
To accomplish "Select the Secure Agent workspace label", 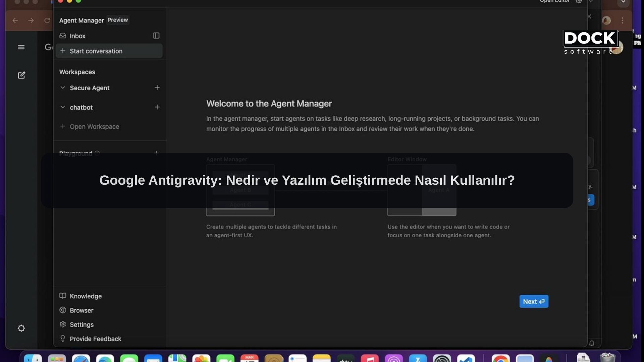I will pyautogui.click(x=90, y=88).
